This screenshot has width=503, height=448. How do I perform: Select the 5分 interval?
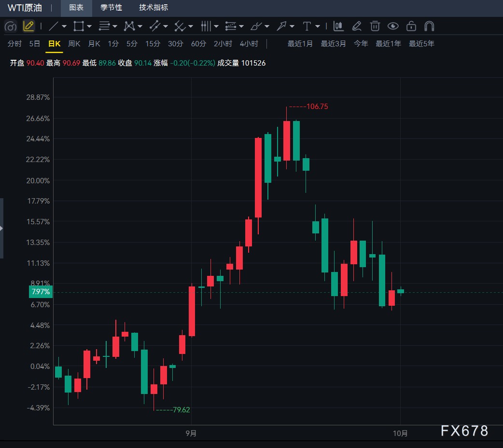(132, 43)
